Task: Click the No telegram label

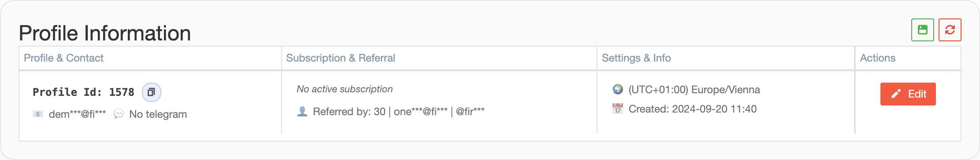Action: pyautogui.click(x=158, y=114)
